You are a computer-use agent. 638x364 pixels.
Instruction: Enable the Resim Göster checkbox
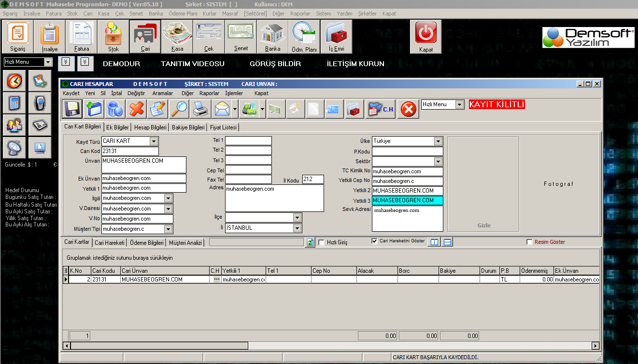(529, 242)
